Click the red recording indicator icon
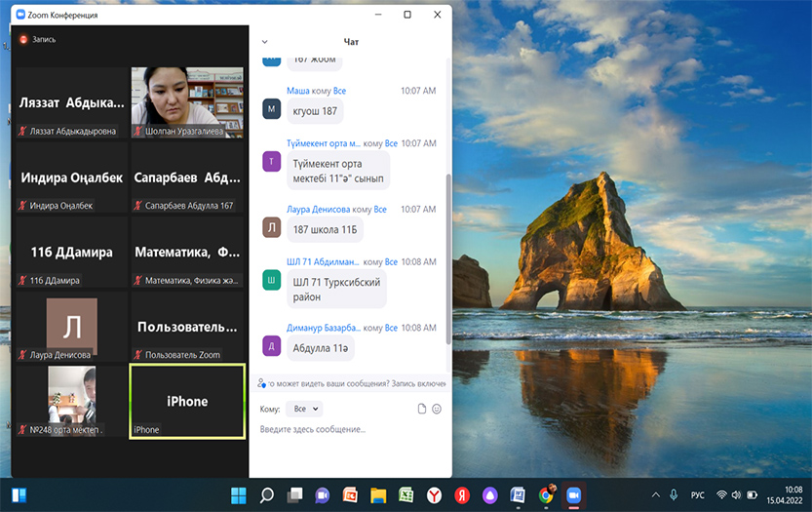 point(23,39)
